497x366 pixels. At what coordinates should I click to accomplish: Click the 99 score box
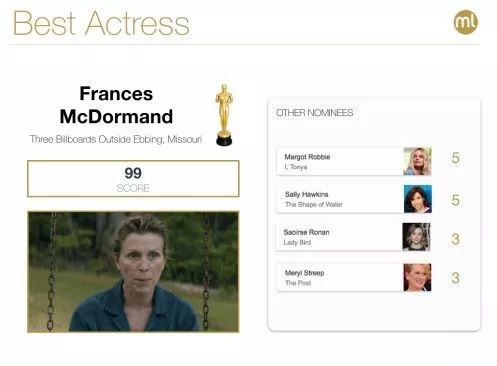[x=133, y=179]
